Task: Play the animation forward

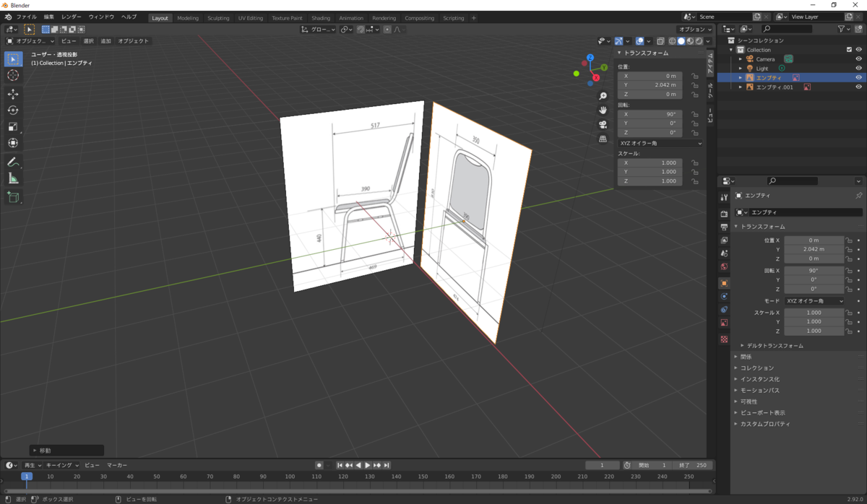Action: coord(368,465)
